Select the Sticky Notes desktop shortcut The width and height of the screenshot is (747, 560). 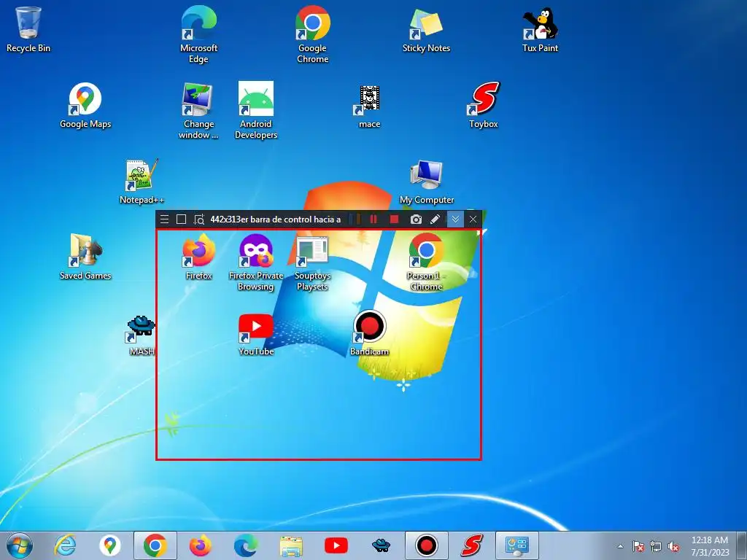click(426, 29)
